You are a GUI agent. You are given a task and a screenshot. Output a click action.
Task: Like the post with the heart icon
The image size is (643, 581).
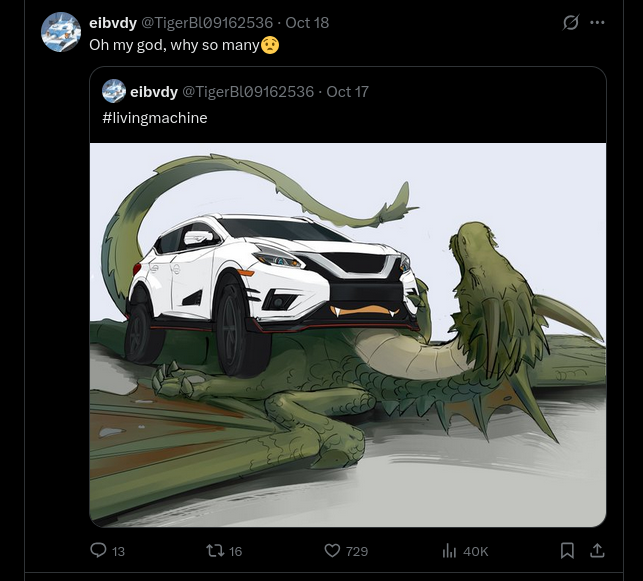pos(333,550)
